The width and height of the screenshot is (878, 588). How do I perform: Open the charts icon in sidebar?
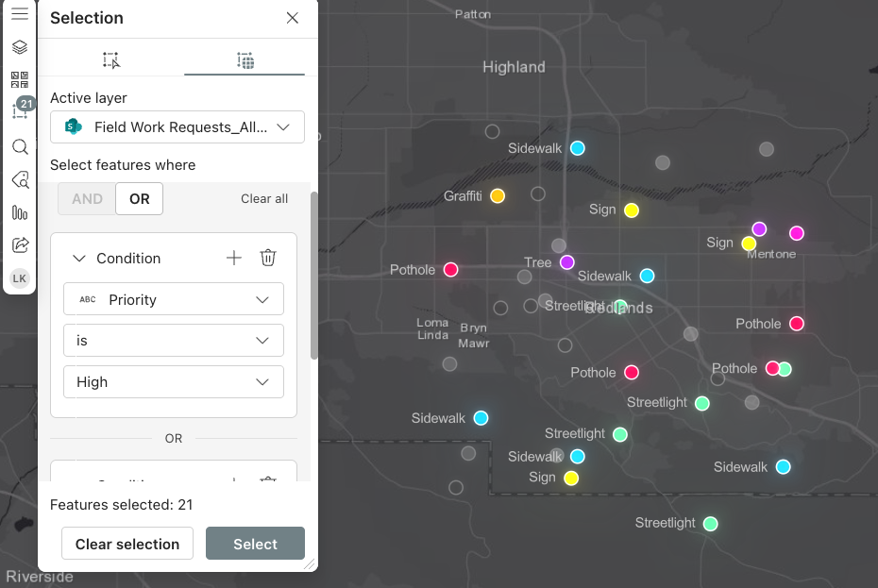pos(20,212)
